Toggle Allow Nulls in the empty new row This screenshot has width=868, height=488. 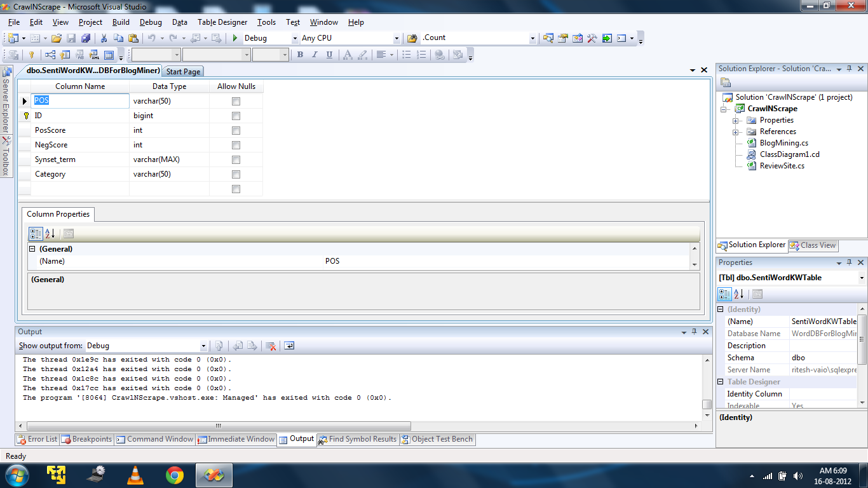click(236, 189)
